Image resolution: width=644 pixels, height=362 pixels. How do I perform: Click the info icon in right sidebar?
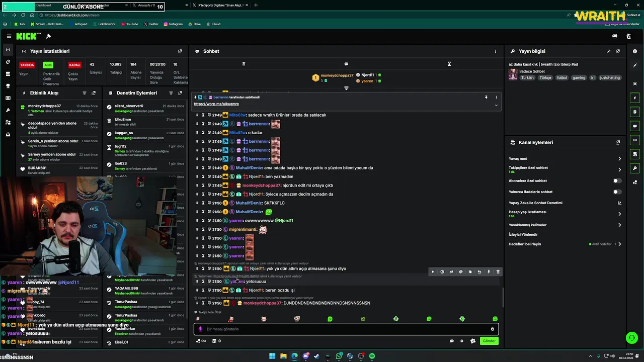[x=635, y=51]
